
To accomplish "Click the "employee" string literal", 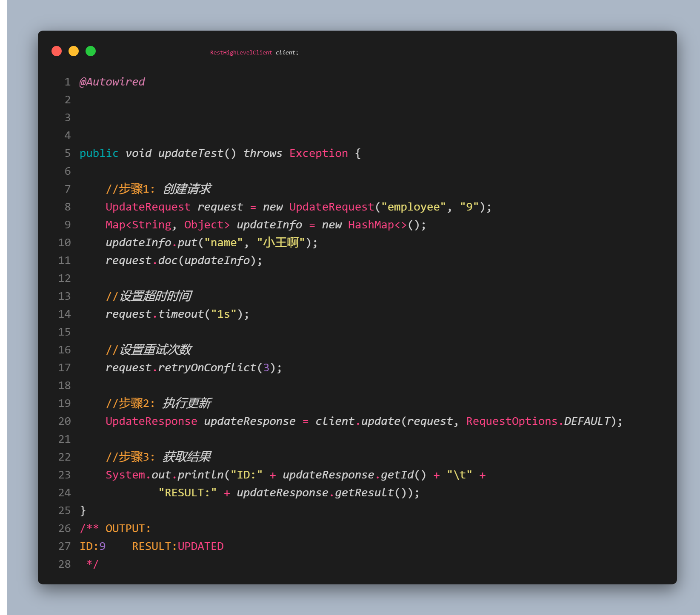I will [414, 207].
